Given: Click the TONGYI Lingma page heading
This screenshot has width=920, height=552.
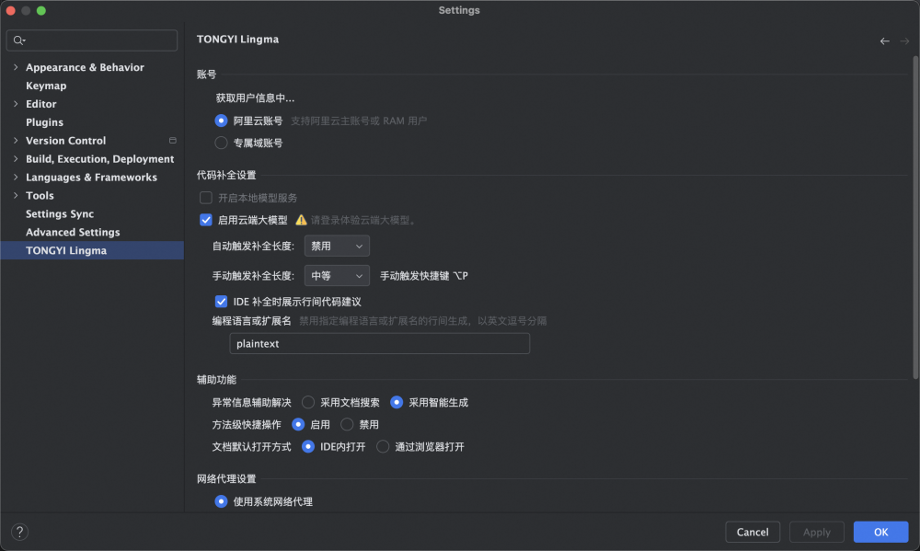Looking at the screenshot, I should pyautogui.click(x=238, y=39).
